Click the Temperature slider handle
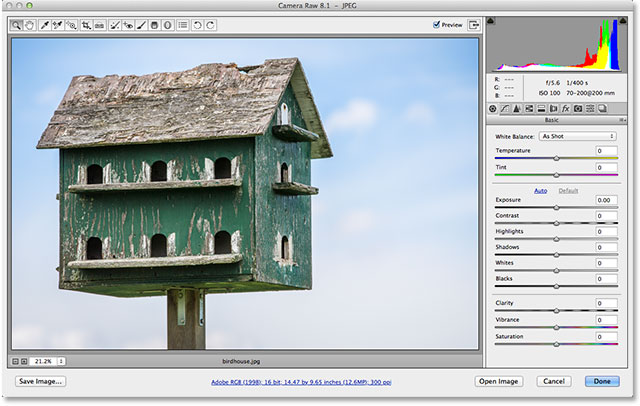 coord(556,158)
